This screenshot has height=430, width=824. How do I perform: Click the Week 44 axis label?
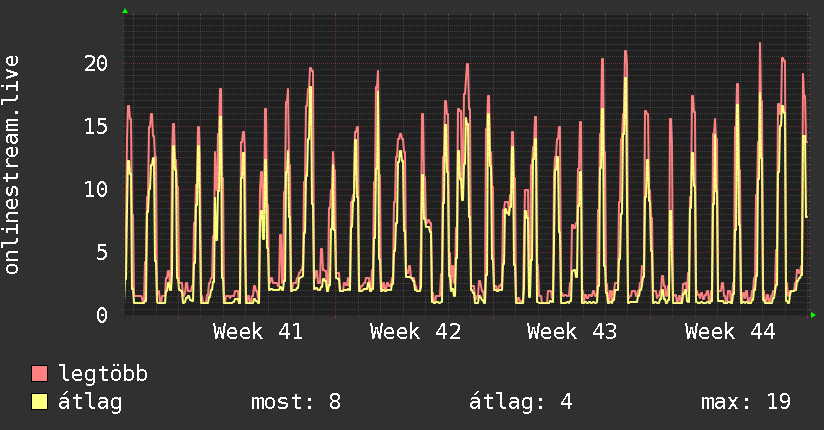click(x=730, y=332)
